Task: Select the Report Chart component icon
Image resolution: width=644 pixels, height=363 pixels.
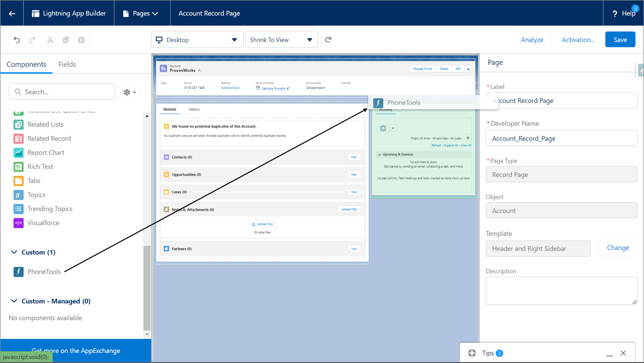Action: 19,152
